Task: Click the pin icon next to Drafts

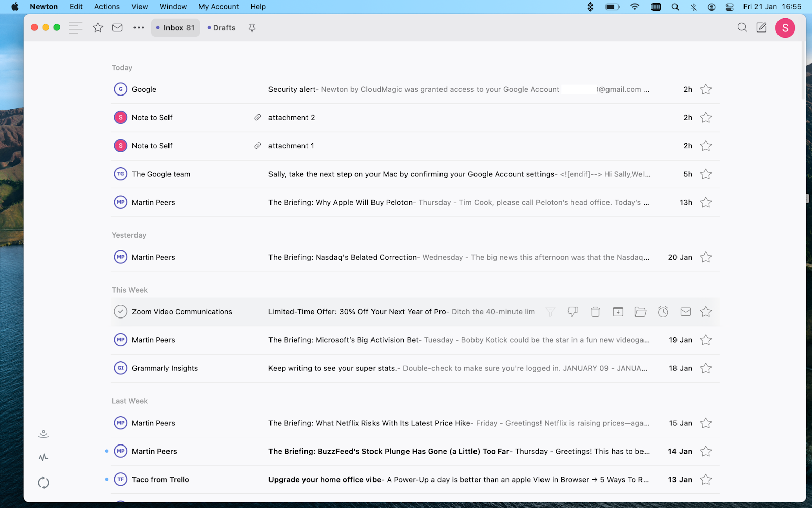Action: [x=252, y=28]
